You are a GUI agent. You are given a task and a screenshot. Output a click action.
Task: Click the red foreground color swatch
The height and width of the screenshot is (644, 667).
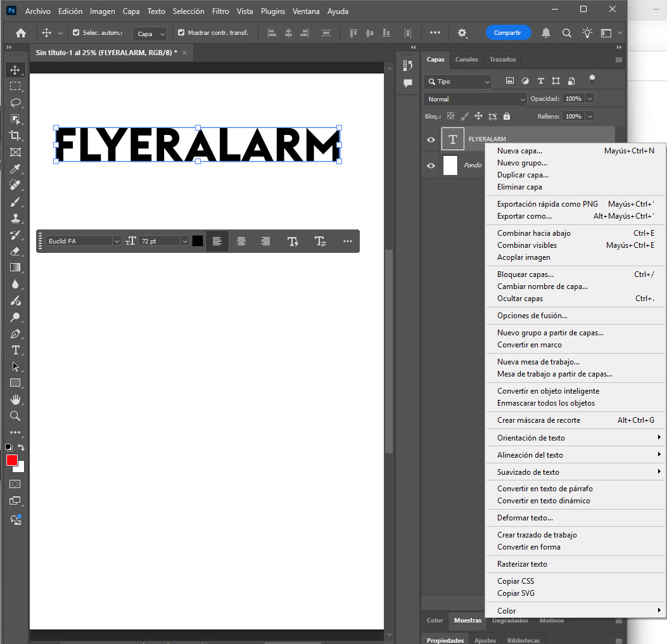click(x=12, y=460)
